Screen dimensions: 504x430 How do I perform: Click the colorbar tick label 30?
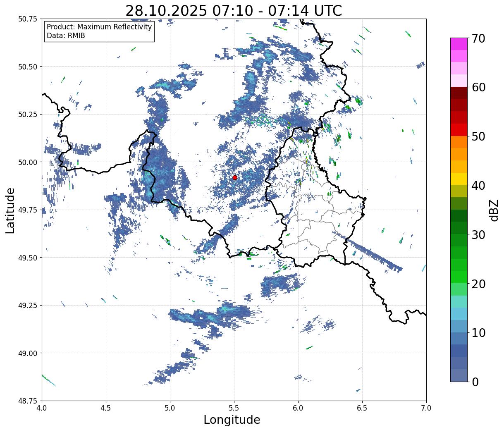(478, 234)
